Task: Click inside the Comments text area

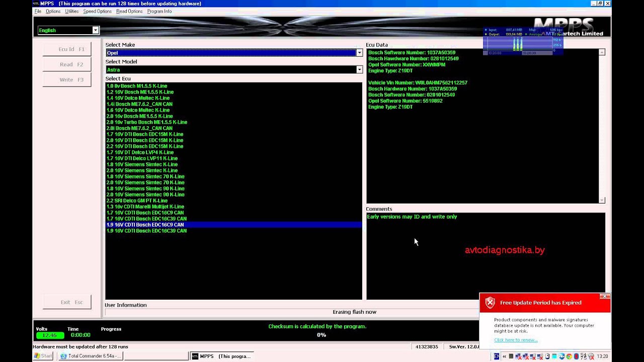Action: [x=486, y=256]
